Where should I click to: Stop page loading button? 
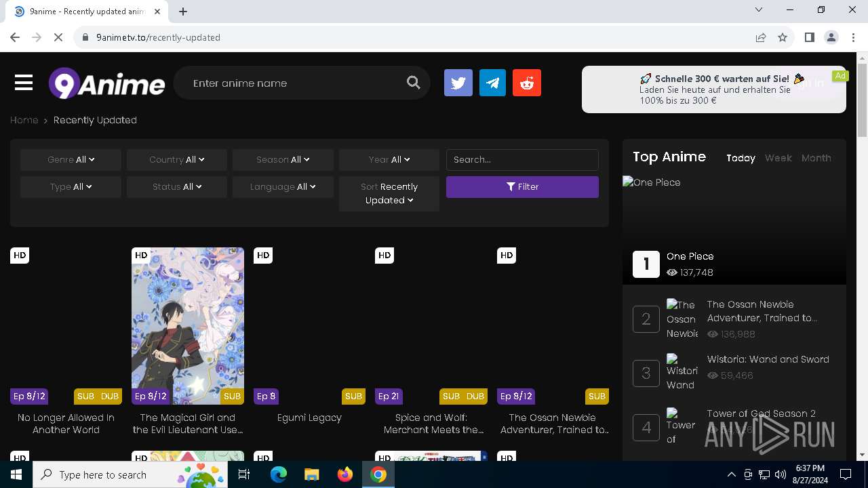pyautogui.click(x=58, y=37)
